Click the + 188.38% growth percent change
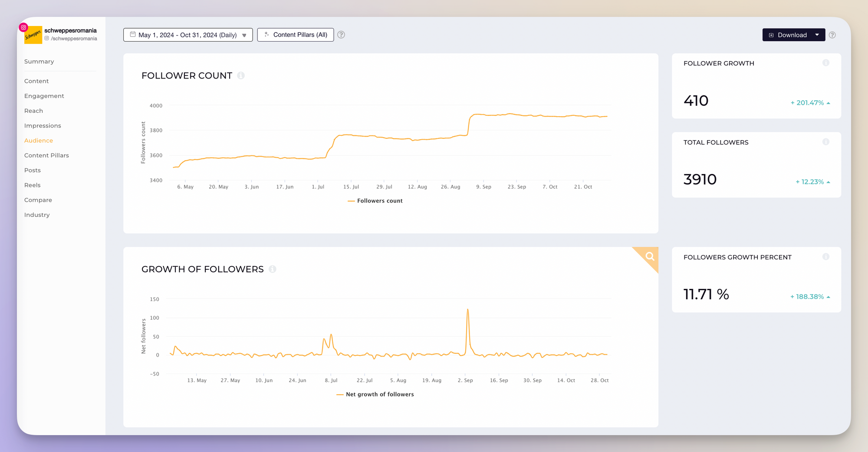Viewport: 868px width, 452px height. [810, 297]
